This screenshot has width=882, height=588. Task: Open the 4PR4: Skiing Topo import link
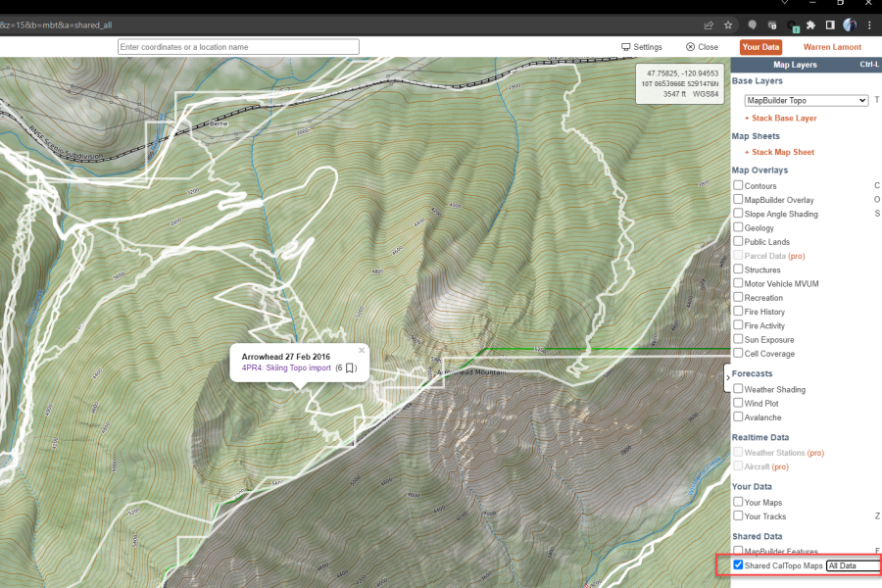click(286, 368)
